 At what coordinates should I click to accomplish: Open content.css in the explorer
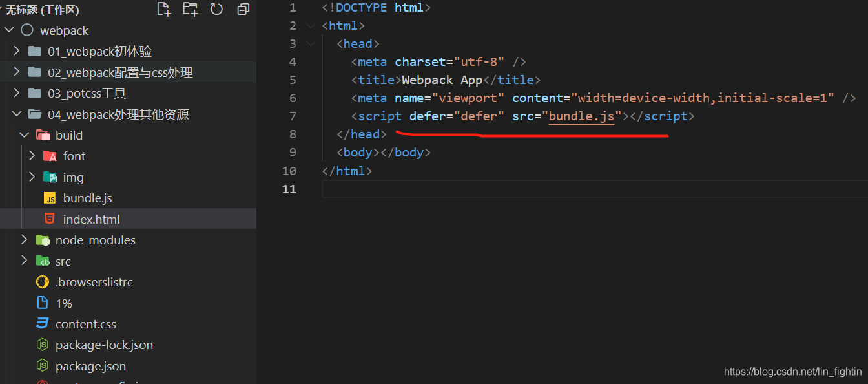coord(86,324)
